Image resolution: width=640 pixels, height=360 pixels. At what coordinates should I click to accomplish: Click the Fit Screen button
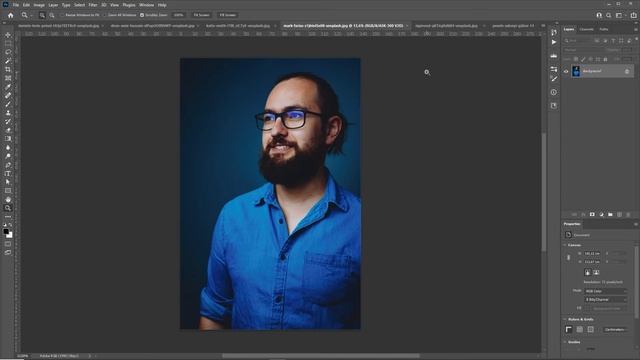tap(202, 15)
